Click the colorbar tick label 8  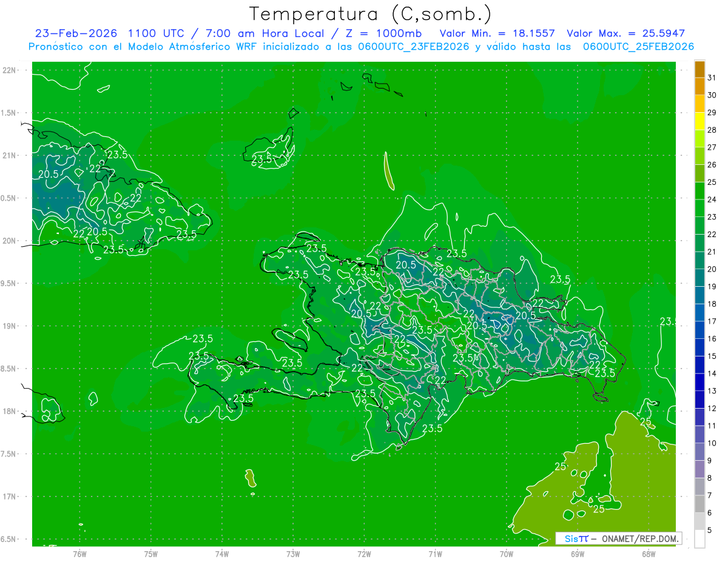coord(710,478)
